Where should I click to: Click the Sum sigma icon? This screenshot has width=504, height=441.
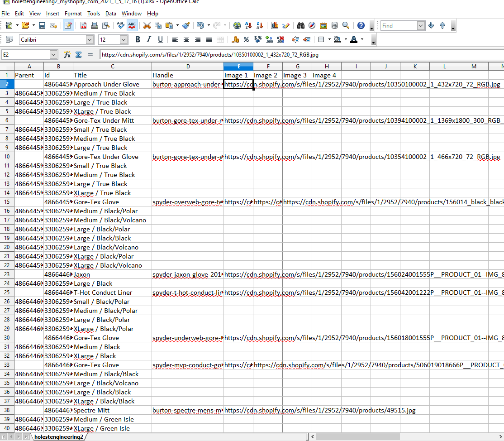(78, 55)
